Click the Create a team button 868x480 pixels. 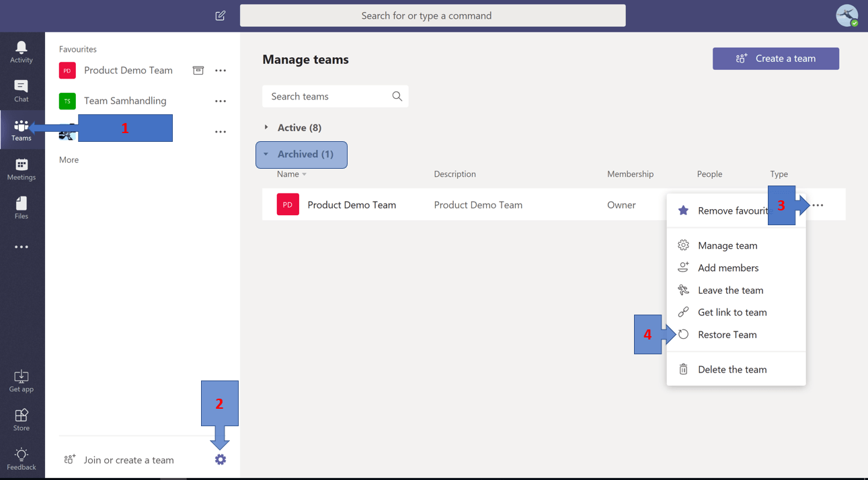(x=775, y=58)
